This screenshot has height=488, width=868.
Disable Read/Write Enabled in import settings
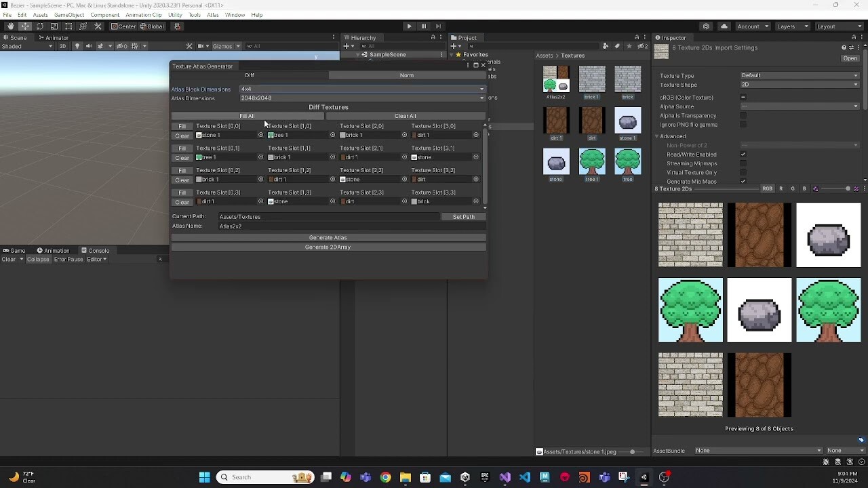point(744,155)
